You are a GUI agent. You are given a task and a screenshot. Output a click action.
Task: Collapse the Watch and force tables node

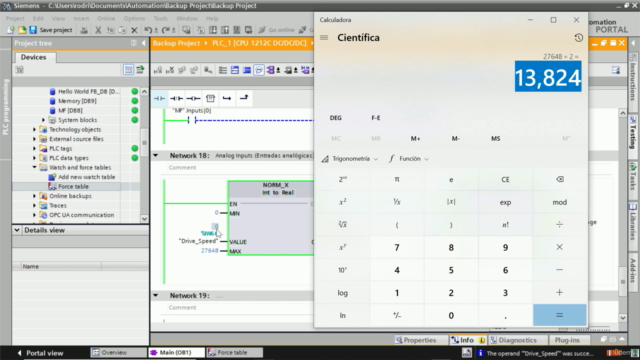[35, 167]
